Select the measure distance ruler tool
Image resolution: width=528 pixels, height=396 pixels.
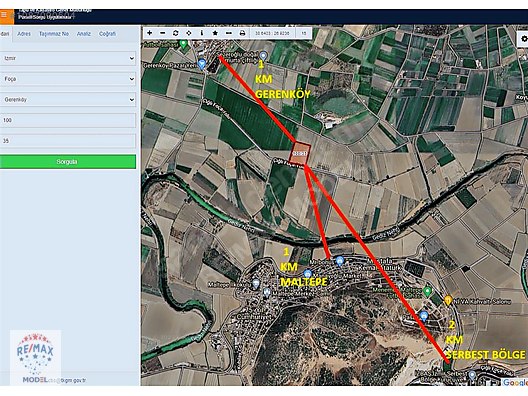[229, 33]
